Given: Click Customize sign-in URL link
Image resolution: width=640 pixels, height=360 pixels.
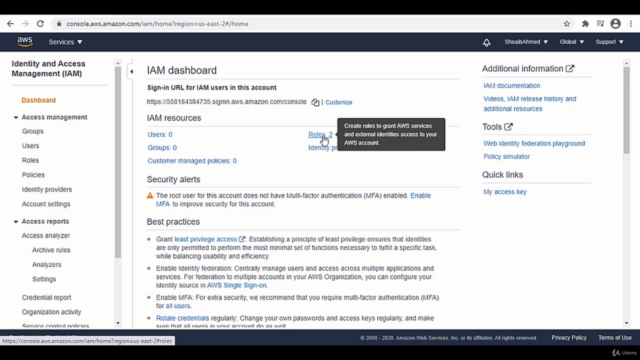Looking at the screenshot, I should click(x=339, y=102).
